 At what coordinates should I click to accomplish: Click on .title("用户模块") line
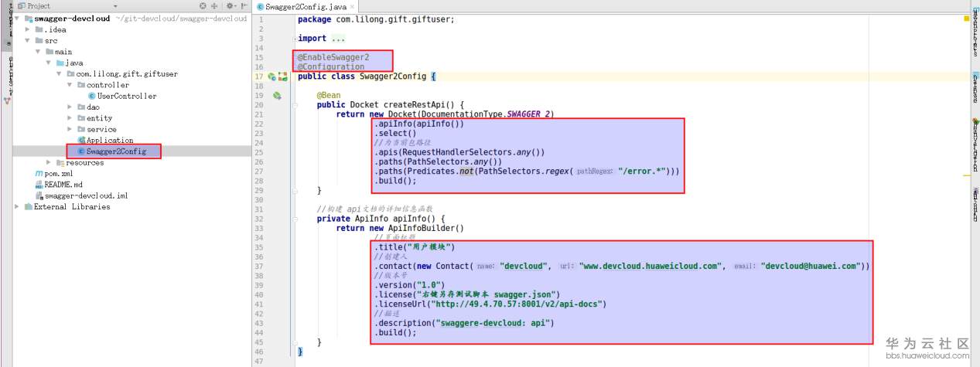pos(414,247)
